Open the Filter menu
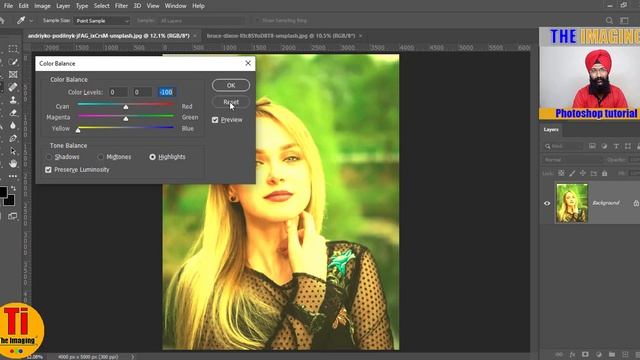640x360 pixels. (121, 6)
